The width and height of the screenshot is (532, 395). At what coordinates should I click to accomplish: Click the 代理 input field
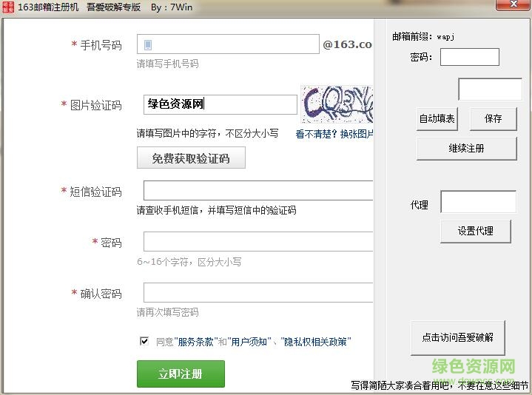click(x=479, y=202)
